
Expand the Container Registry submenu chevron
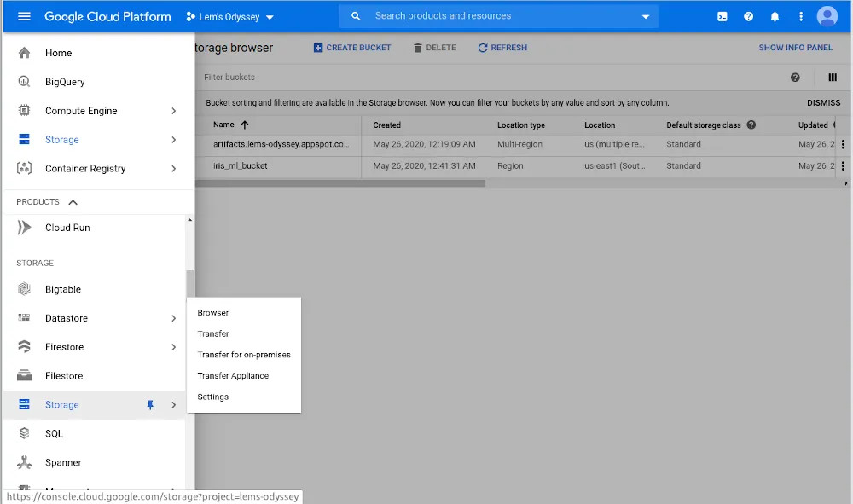point(173,168)
